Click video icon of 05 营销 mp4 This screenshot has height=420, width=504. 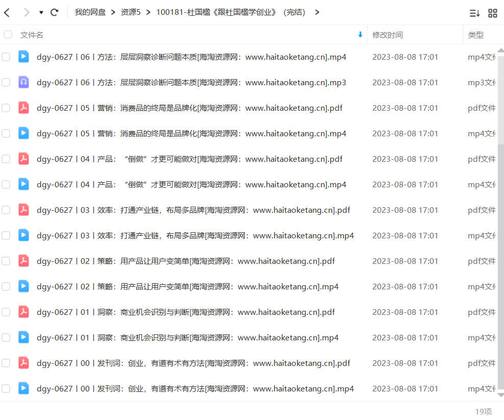pyautogui.click(x=23, y=133)
